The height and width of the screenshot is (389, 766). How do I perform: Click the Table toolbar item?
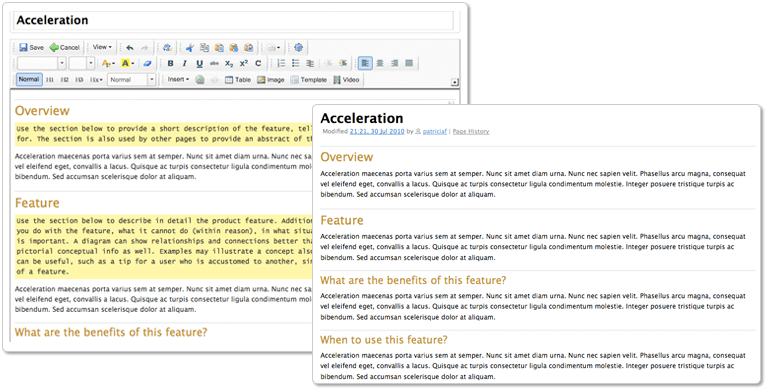pyautogui.click(x=238, y=80)
